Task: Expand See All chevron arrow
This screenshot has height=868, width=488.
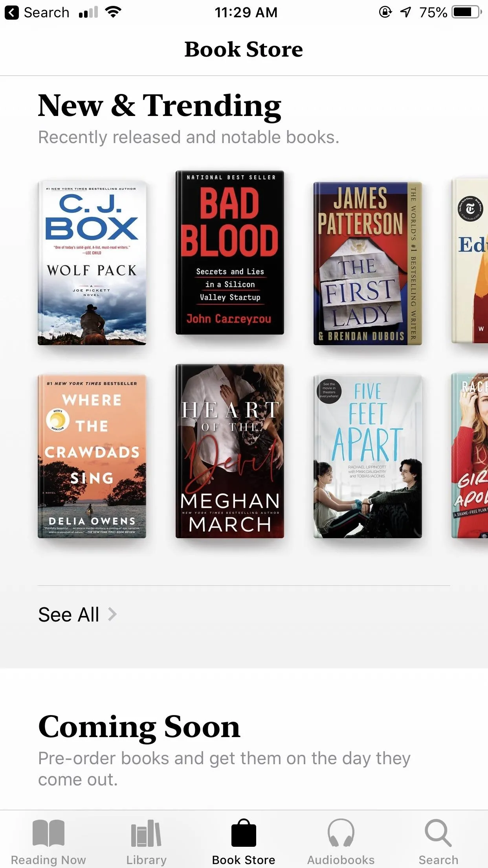Action: pyautogui.click(x=112, y=614)
